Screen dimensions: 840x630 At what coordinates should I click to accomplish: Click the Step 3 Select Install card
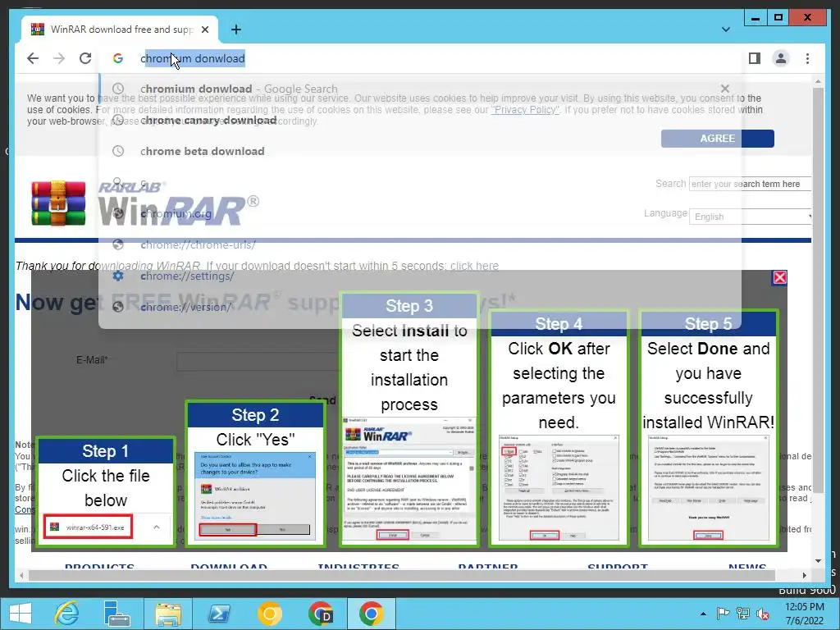(409, 419)
